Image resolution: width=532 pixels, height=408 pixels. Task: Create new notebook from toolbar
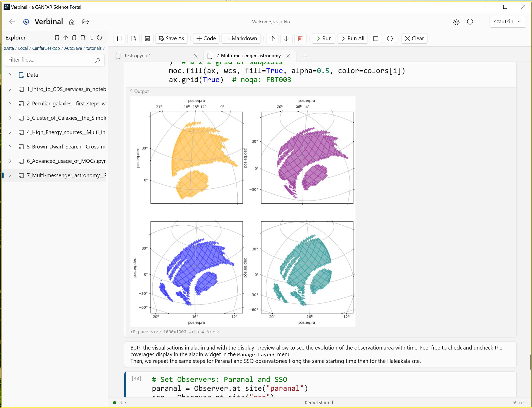(x=119, y=38)
